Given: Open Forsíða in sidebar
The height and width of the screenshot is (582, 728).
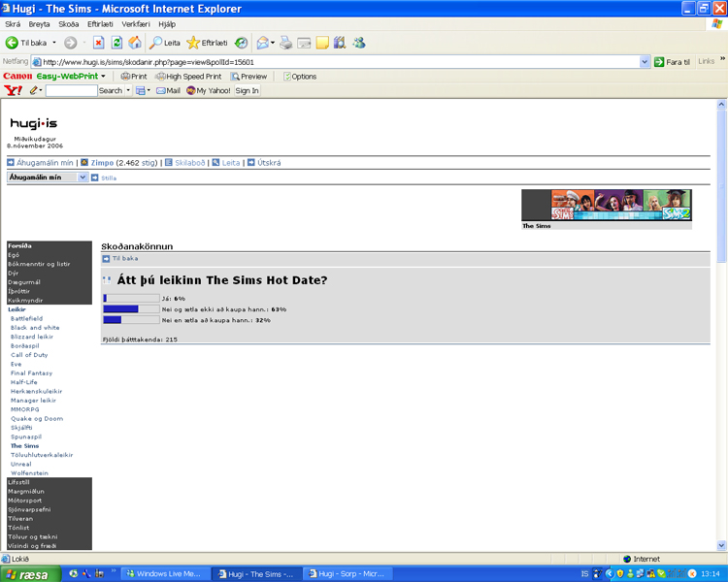Looking at the screenshot, I should click(19, 246).
